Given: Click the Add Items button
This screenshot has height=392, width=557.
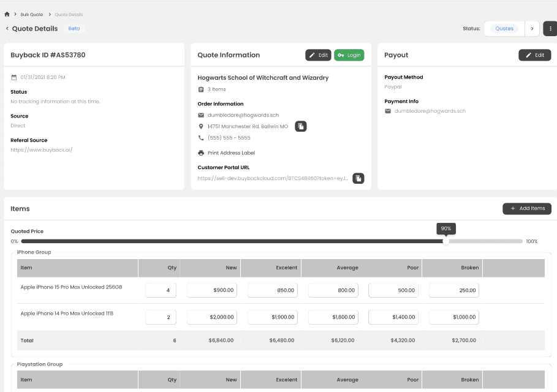Looking at the screenshot, I should tap(527, 208).
